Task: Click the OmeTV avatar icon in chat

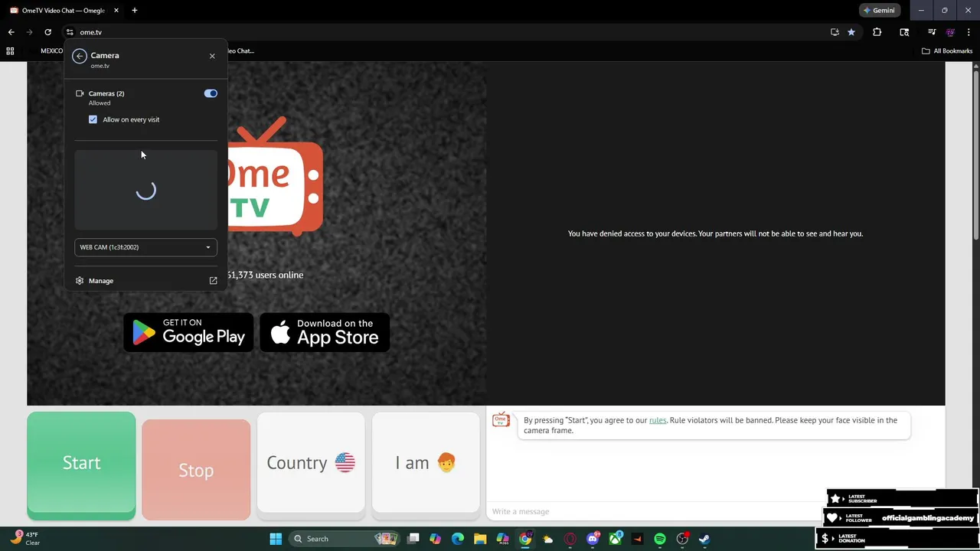Action: coord(501,419)
